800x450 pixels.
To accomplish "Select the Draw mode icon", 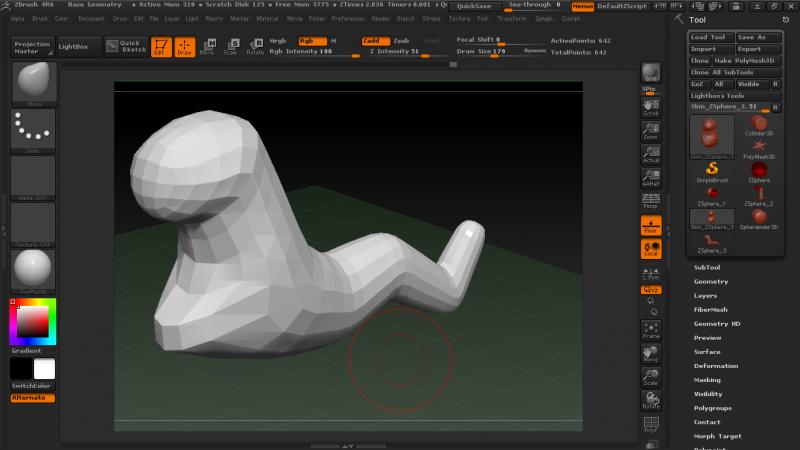I will (x=185, y=46).
